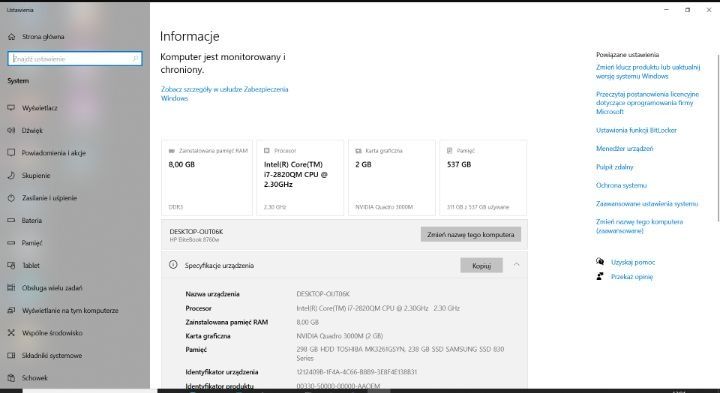The height and width of the screenshot is (393, 720).
Task: Click the Zainstalowana pamięć RAM 8,00 GB value
Action: [308, 322]
